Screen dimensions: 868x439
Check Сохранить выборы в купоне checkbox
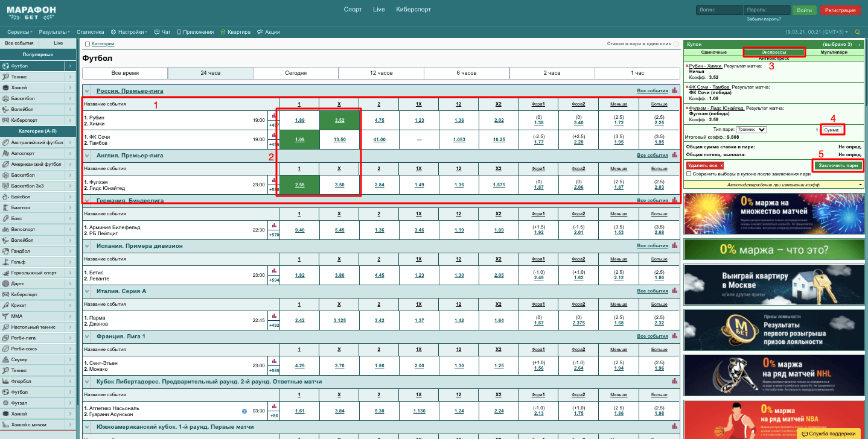[x=689, y=174]
